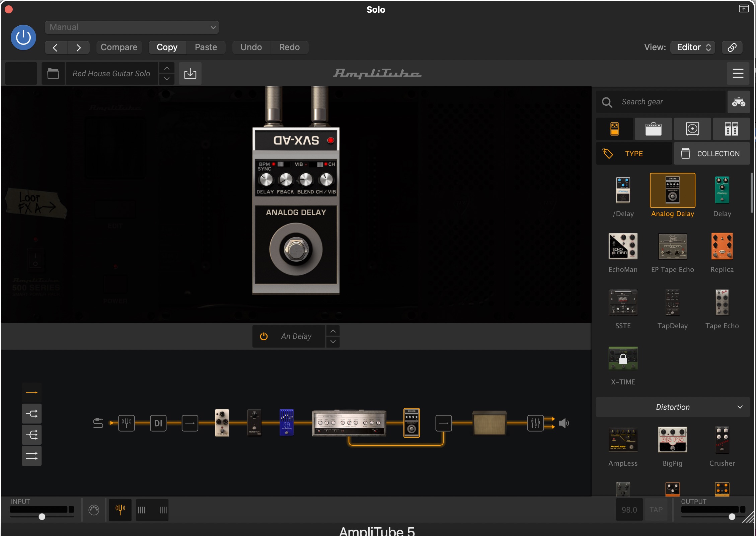This screenshot has width=756, height=536.
Task: Select the amp head in signal chain
Action: pyautogui.click(x=349, y=423)
